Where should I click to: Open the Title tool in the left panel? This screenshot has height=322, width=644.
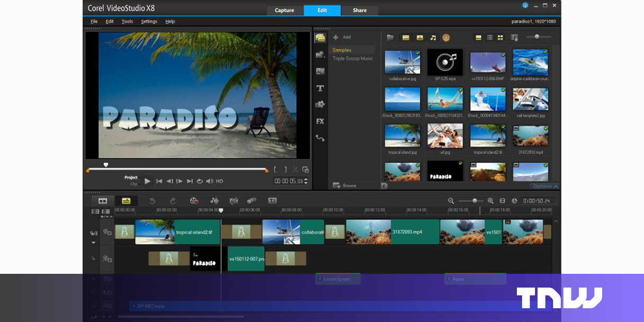pyautogui.click(x=320, y=88)
